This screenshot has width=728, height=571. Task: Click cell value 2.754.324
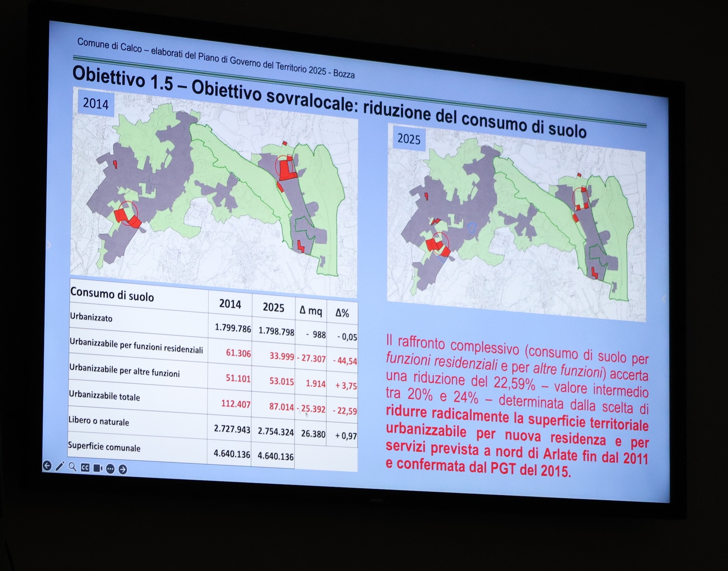point(276,432)
